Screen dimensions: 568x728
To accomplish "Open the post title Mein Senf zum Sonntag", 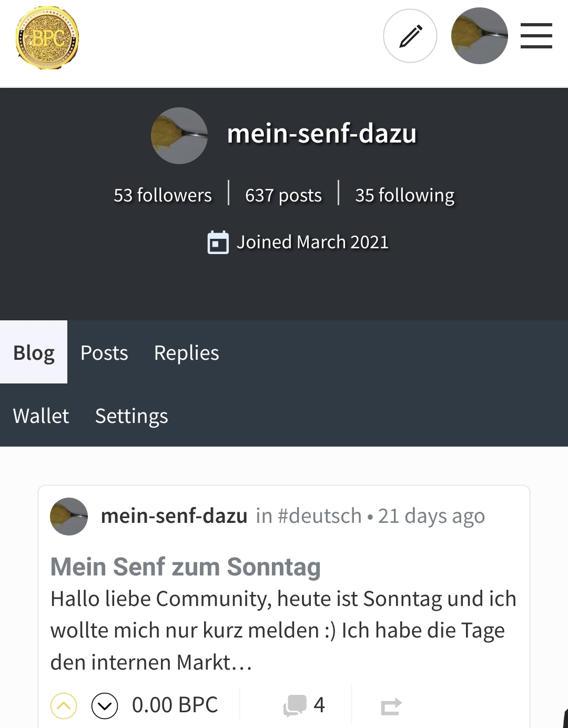I will (185, 567).
